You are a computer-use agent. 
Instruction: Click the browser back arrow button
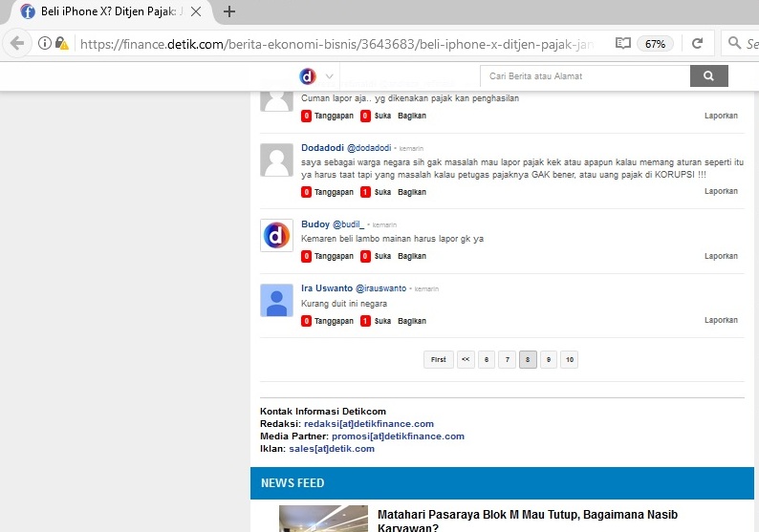(x=17, y=44)
